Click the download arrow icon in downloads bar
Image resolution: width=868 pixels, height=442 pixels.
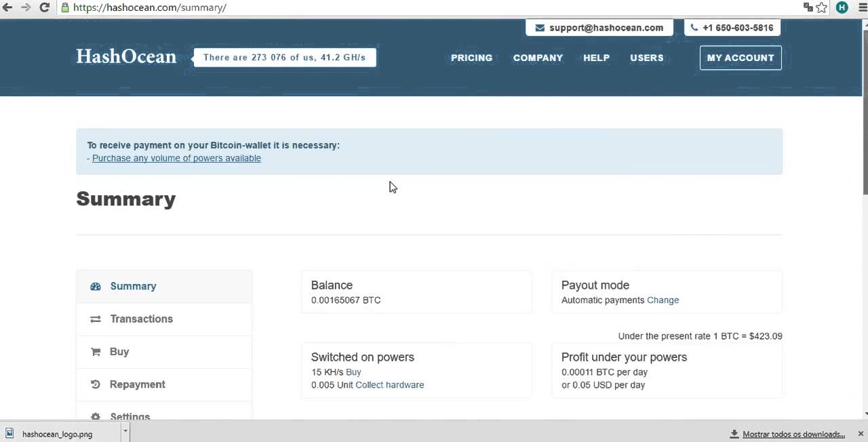734,434
